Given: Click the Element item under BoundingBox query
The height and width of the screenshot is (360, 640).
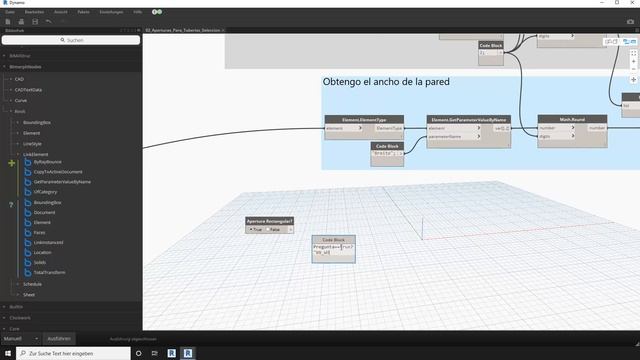Looking at the screenshot, I should point(42,222).
